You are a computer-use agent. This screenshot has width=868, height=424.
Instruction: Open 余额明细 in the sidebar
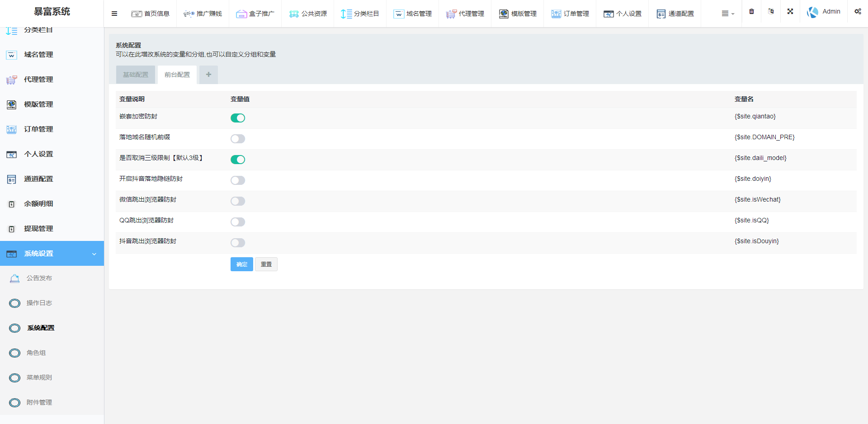[x=52, y=204]
